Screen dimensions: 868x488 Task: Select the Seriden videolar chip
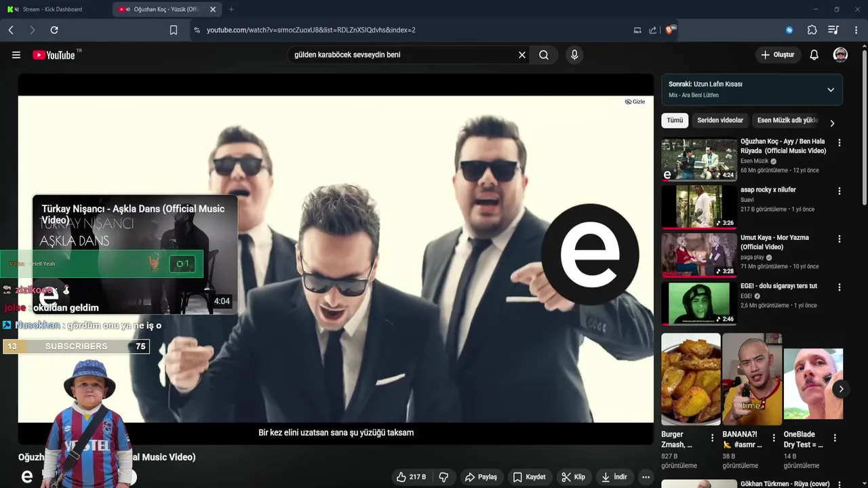click(720, 120)
